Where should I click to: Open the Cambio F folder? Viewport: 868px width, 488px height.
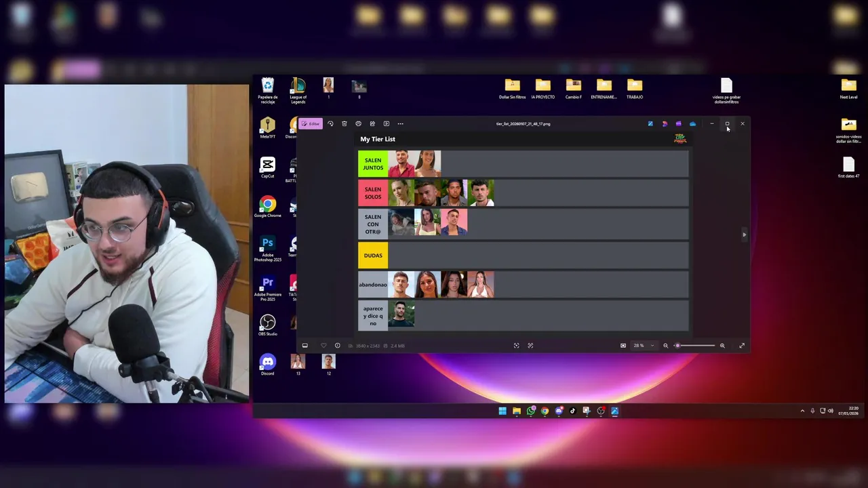click(574, 89)
